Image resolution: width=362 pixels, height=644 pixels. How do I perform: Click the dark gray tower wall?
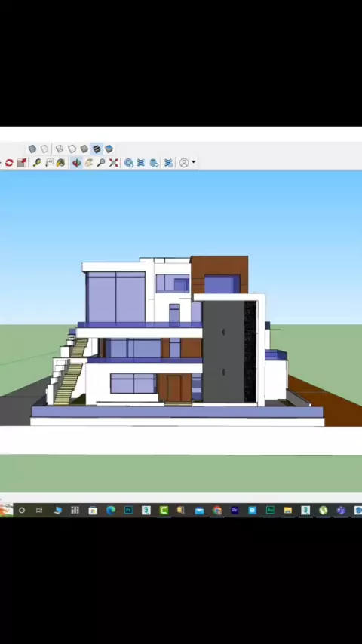click(x=223, y=352)
